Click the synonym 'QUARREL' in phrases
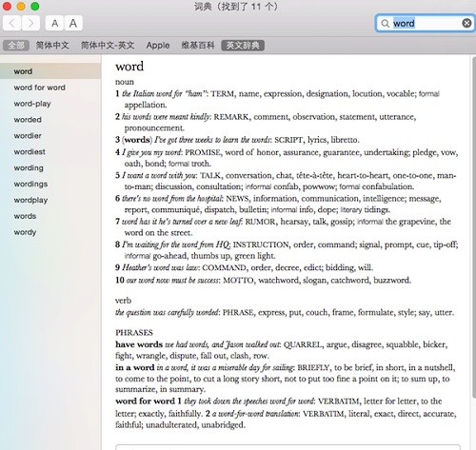This screenshot has height=450, width=476. tap(303, 344)
